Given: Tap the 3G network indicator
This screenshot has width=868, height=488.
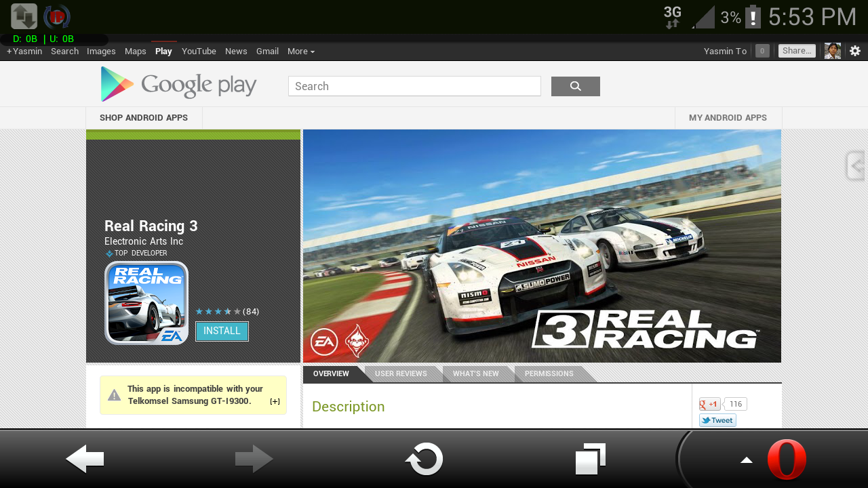Looking at the screenshot, I should [x=673, y=17].
